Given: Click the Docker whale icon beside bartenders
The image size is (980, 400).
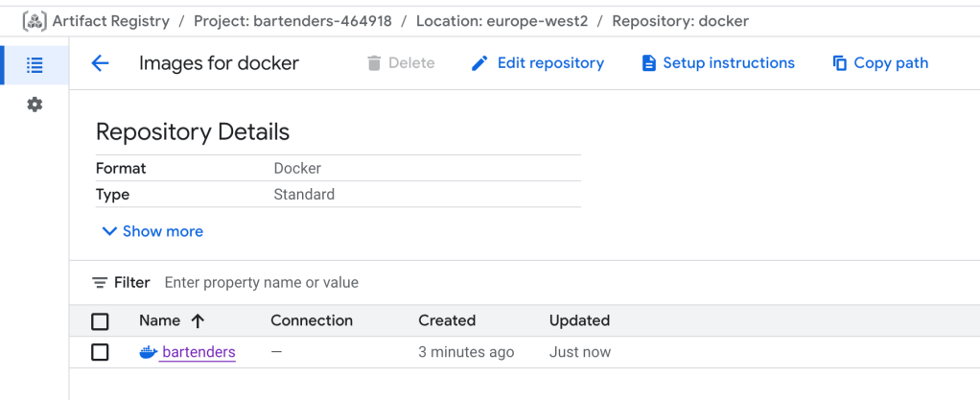Looking at the screenshot, I should [x=148, y=352].
